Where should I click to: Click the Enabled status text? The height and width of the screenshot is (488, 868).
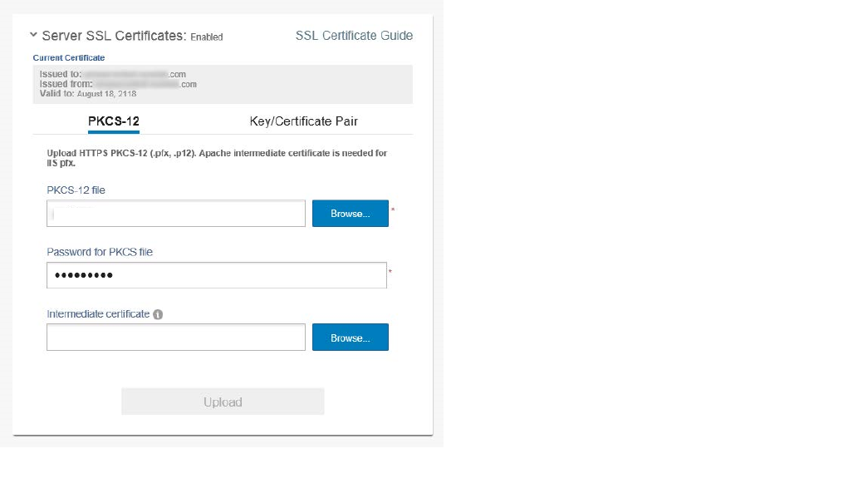tap(207, 37)
